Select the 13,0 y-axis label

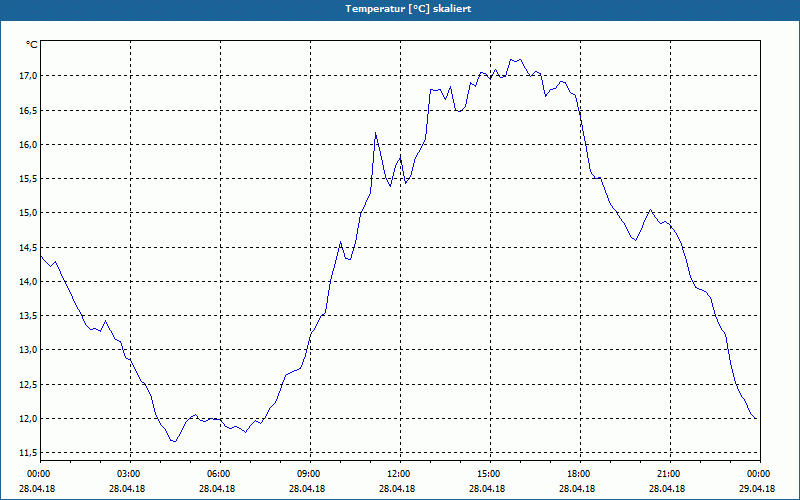[28, 350]
